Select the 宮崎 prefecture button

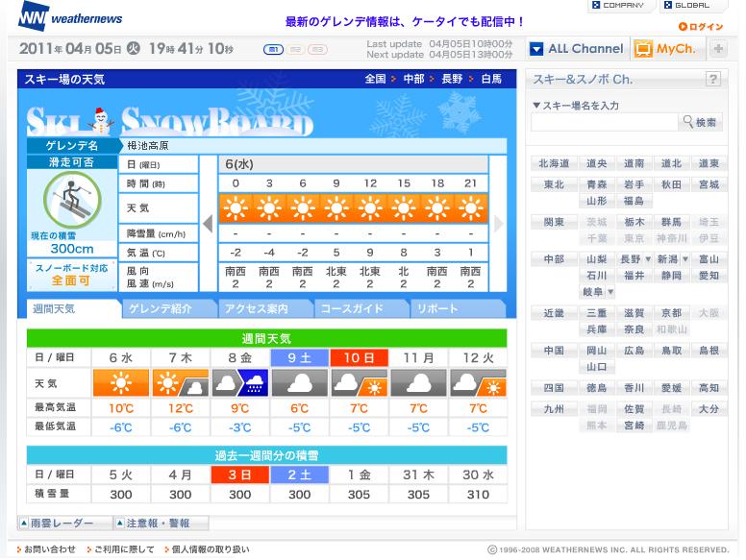click(x=634, y=426)
